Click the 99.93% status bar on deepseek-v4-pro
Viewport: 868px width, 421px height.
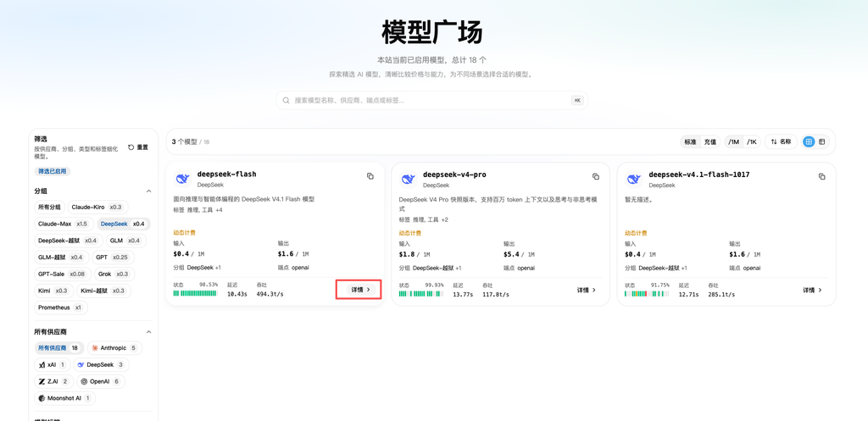[421, 293]
